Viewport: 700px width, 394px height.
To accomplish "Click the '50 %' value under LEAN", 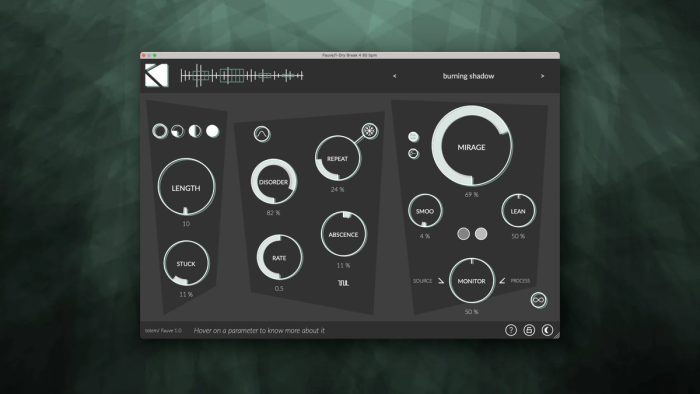I will coord(518,236).
